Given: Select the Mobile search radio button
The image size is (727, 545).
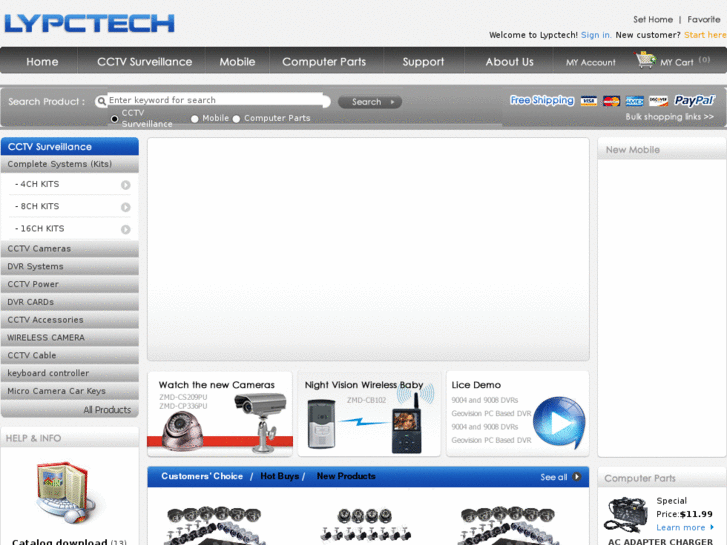Looking at the screenshot, I should [195, 119].
